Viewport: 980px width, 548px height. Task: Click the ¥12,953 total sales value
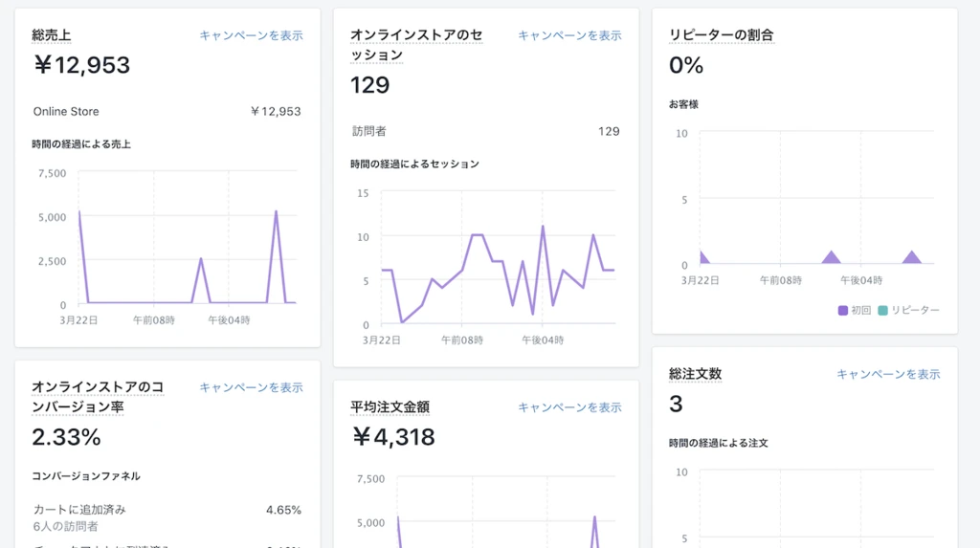(81, 65)
